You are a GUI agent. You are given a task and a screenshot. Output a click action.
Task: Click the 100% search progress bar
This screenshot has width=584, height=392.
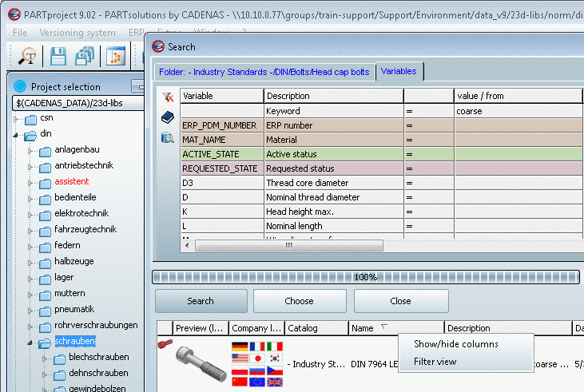point(365,277)
